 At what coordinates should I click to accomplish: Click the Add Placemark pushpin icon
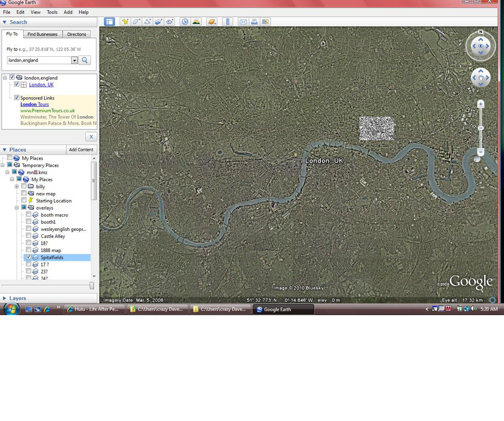[x=125, y=22]
